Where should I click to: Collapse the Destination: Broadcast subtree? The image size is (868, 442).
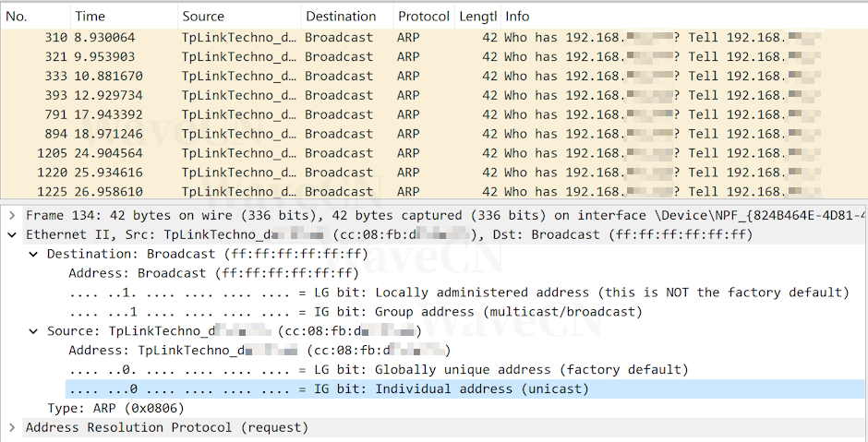click(x=33, y=254)
